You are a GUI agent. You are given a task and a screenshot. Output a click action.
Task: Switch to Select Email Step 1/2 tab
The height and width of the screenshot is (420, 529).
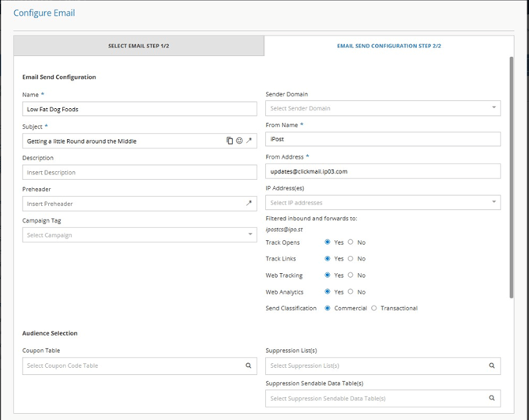pyautogui.click(x=139, y=46)
